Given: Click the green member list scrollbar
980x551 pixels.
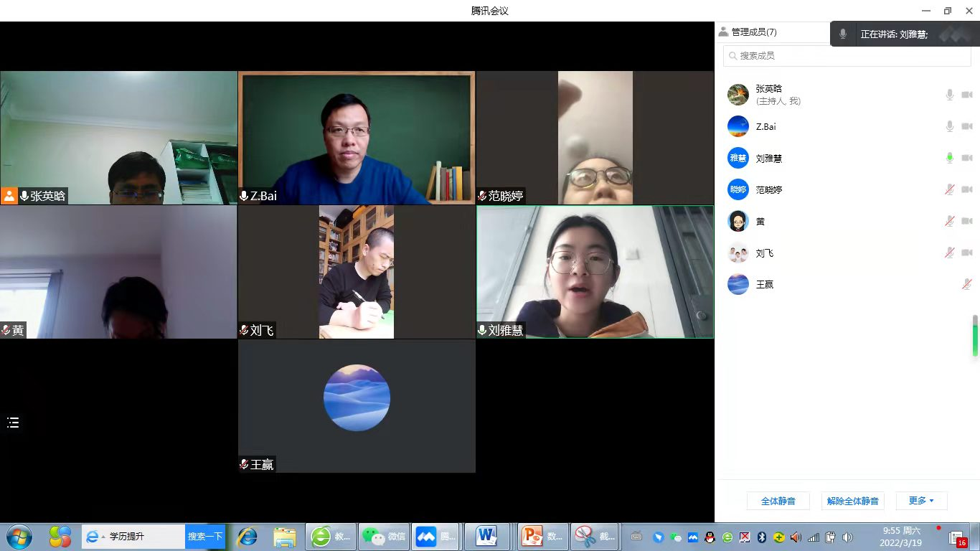Looking at the screenshot, I should [x=975, y=335].
